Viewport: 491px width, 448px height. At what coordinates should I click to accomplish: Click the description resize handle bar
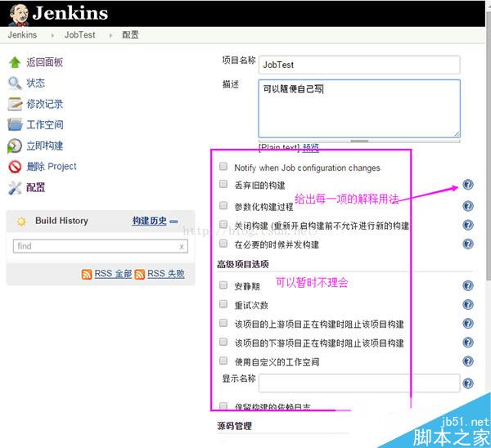[359, 141]
